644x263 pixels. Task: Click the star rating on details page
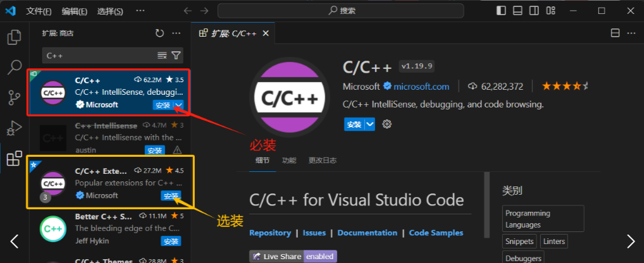point(565,86)
